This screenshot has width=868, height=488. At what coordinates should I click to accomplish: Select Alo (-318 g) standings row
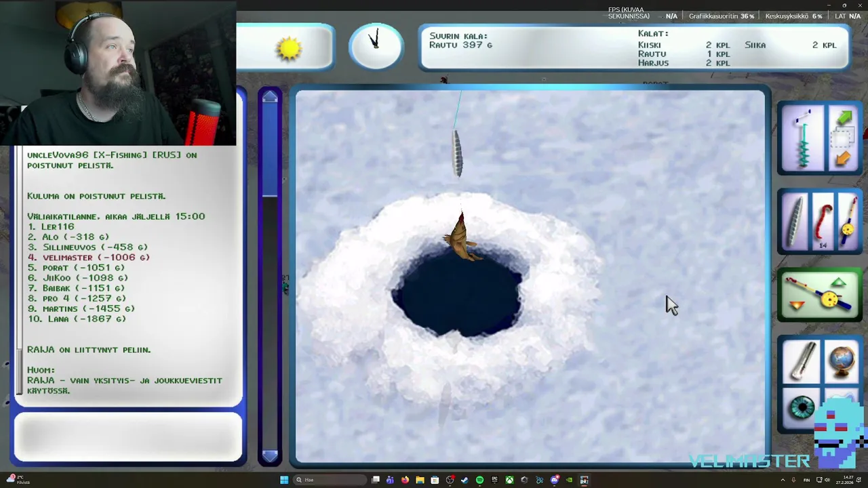click(68, 237)
